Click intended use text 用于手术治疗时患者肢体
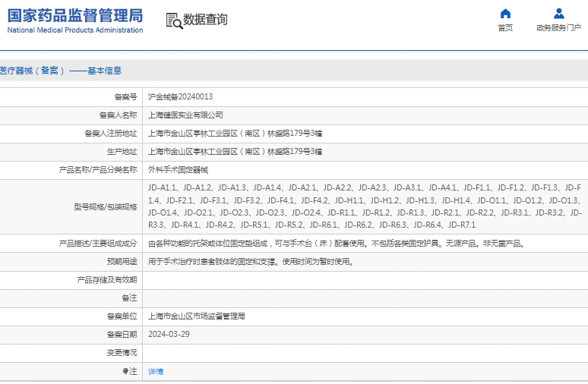This screenshot has height=384, width=588. point(251,262)
